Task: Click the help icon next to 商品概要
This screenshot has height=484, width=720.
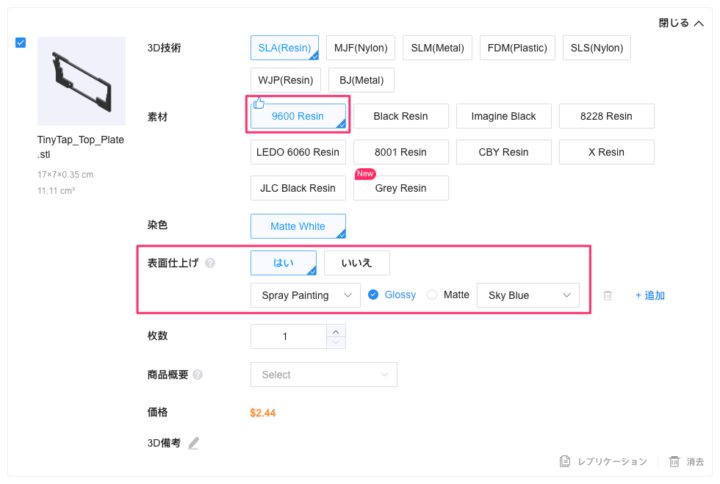Action: click(198, 375)
